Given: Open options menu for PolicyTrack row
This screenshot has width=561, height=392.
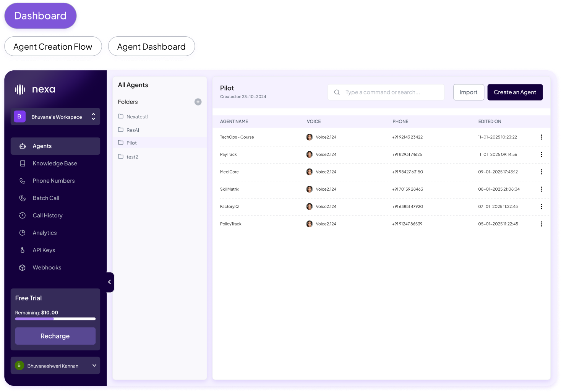Looking at the screenshot, I should pyautogui.click(x=541, y=224).
